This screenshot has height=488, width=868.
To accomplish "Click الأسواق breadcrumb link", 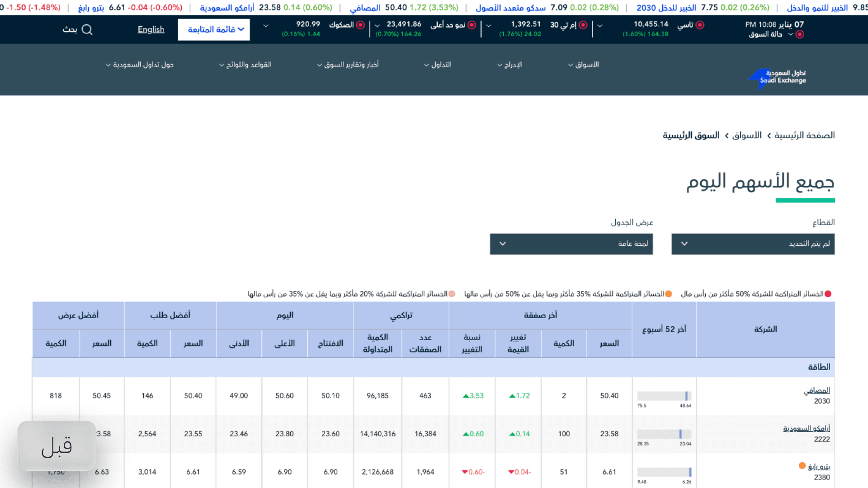I will [x=746, y=136].
